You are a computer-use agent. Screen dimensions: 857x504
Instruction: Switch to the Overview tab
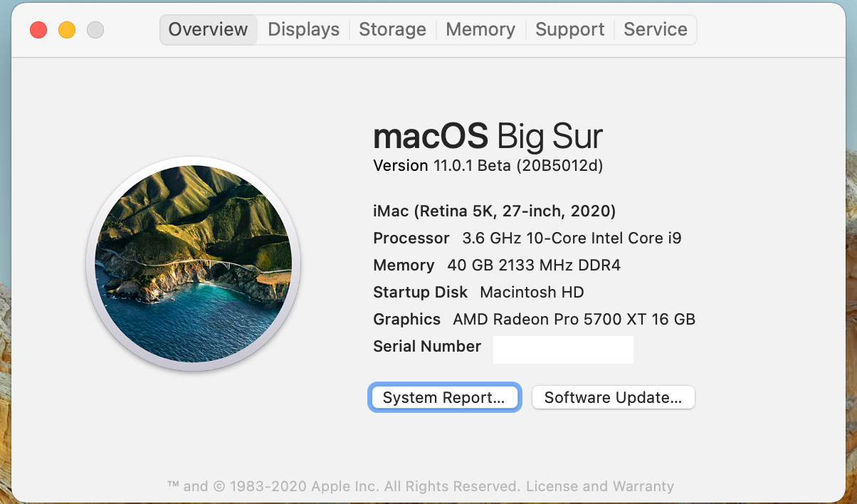(x=208, y=30)
